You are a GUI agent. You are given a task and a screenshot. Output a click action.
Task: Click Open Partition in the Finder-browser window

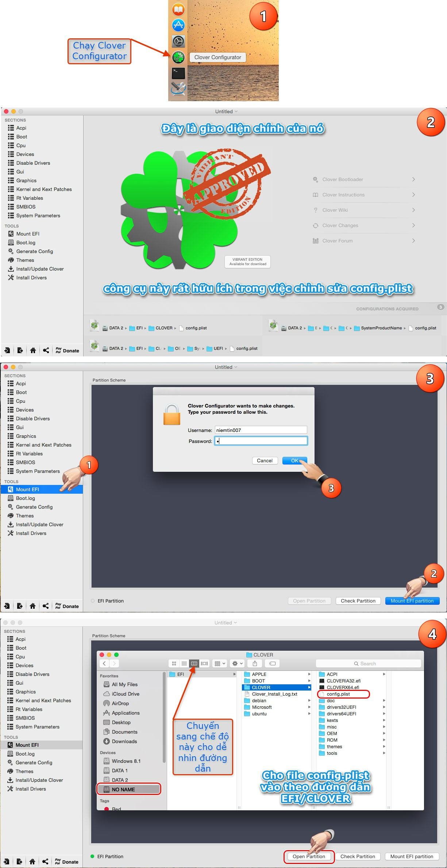click(x=309, y=856)
